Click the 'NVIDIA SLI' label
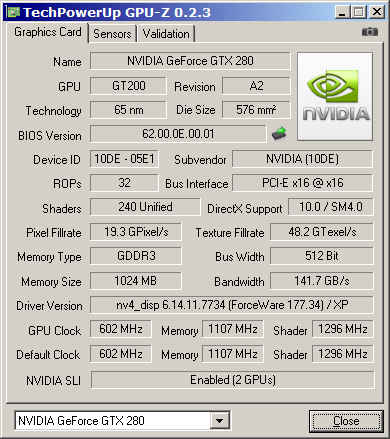 coord(53,381)
